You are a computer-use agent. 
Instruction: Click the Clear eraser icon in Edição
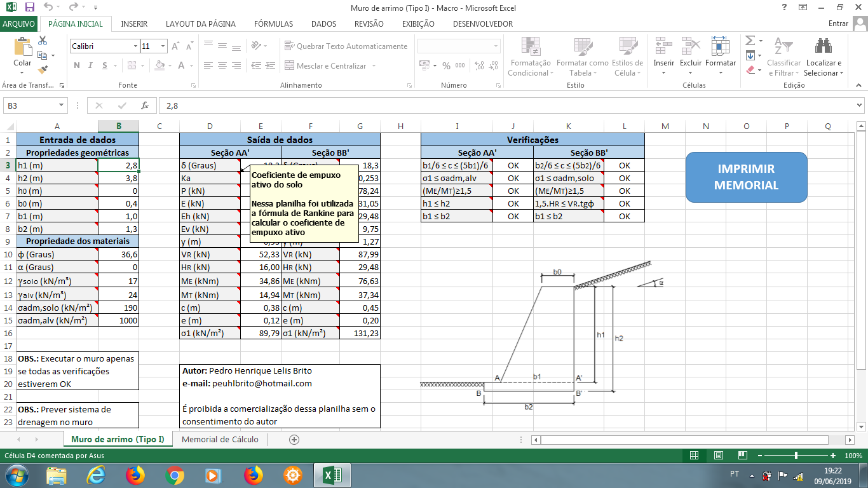coord(750,69)
